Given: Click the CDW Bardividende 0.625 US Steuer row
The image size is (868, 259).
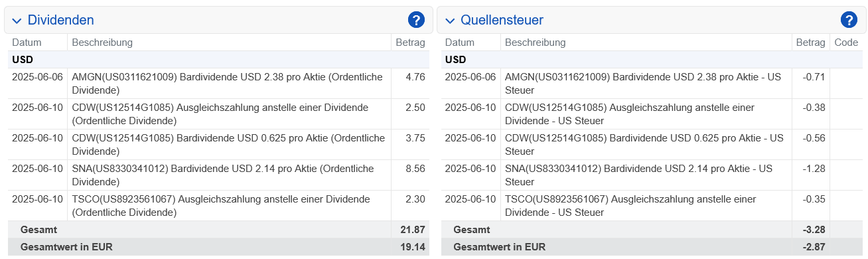Looking at the screenshot, I should tap(652, 144).
